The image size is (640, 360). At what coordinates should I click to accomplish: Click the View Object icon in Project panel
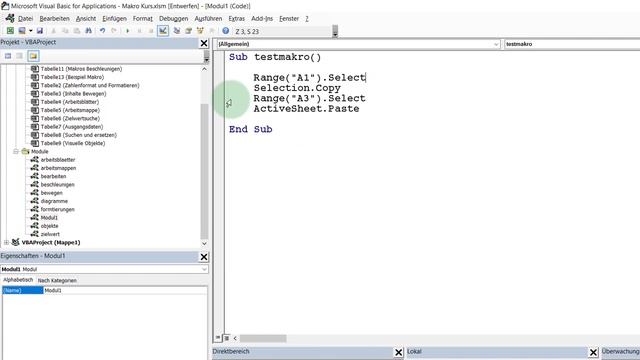coord(19,56)
